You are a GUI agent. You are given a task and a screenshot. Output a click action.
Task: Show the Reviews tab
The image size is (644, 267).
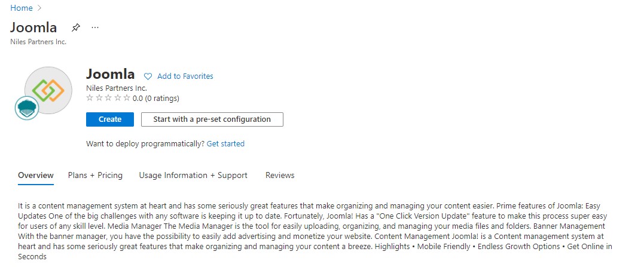click(x=280, y=175)
